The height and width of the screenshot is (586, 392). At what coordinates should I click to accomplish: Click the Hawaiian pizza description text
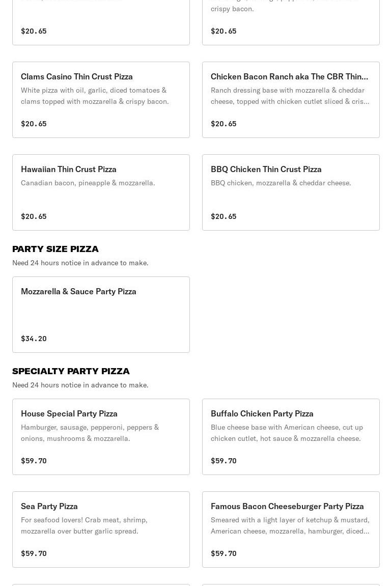pyautogui.click(x=88, y=183)
